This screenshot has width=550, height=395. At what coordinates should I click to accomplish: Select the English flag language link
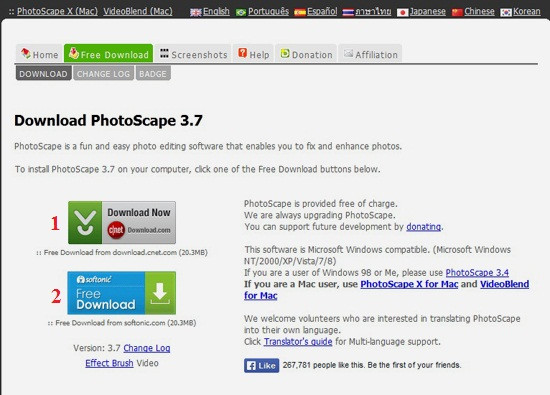pos(210,12)
